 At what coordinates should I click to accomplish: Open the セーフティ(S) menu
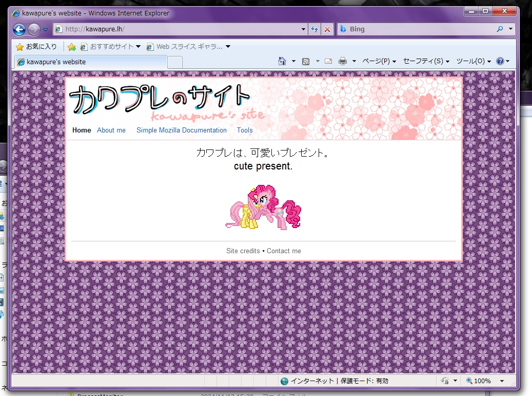click(x=426, y=61)
